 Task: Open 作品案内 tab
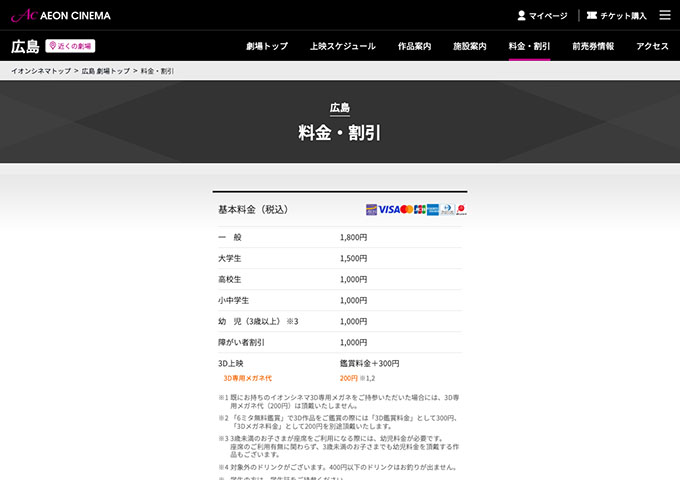[414, 46]
